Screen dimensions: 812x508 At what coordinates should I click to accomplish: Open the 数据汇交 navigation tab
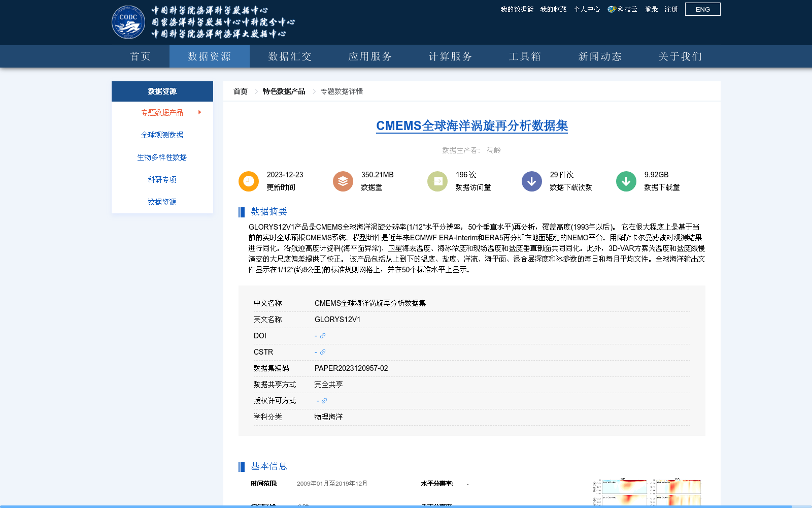[x=290, y=56]
